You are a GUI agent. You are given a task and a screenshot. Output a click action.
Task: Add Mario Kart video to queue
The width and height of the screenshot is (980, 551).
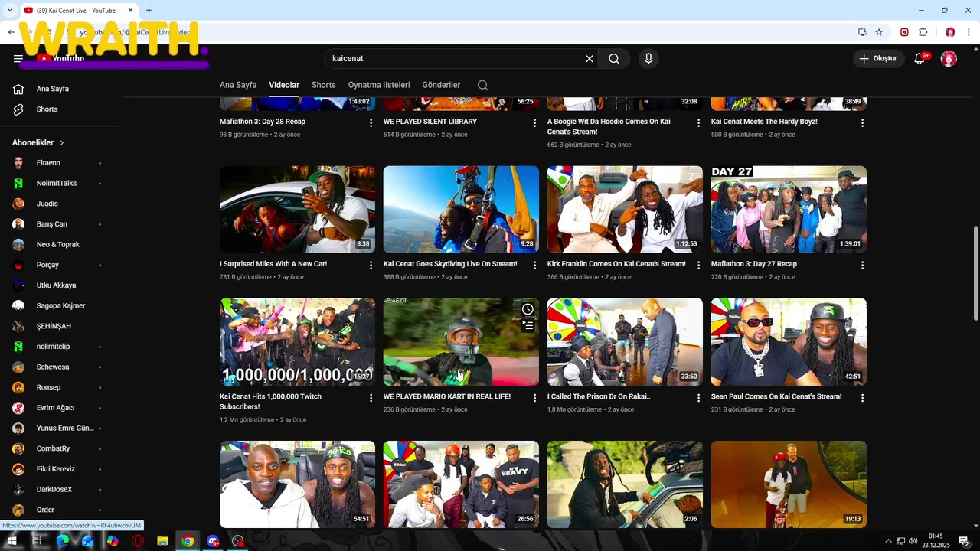[x=528, y=325]
